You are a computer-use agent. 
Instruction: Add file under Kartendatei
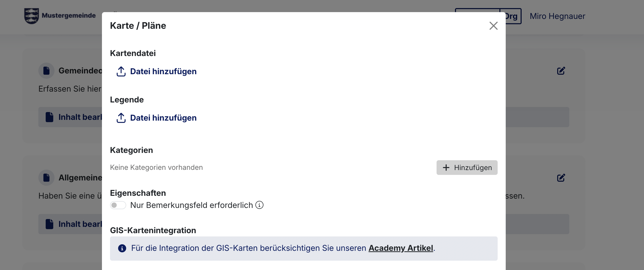click(x=156, y=71)
